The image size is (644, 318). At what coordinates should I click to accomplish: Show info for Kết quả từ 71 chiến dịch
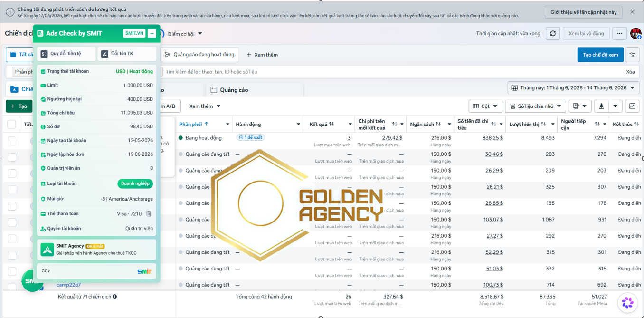click(x=115, y=297)
